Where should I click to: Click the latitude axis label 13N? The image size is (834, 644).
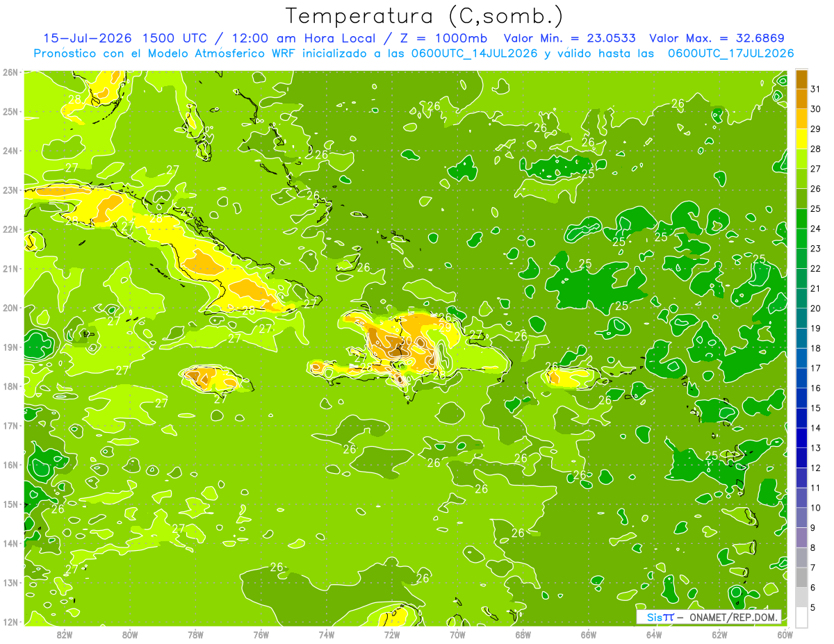tap(10, 582)
